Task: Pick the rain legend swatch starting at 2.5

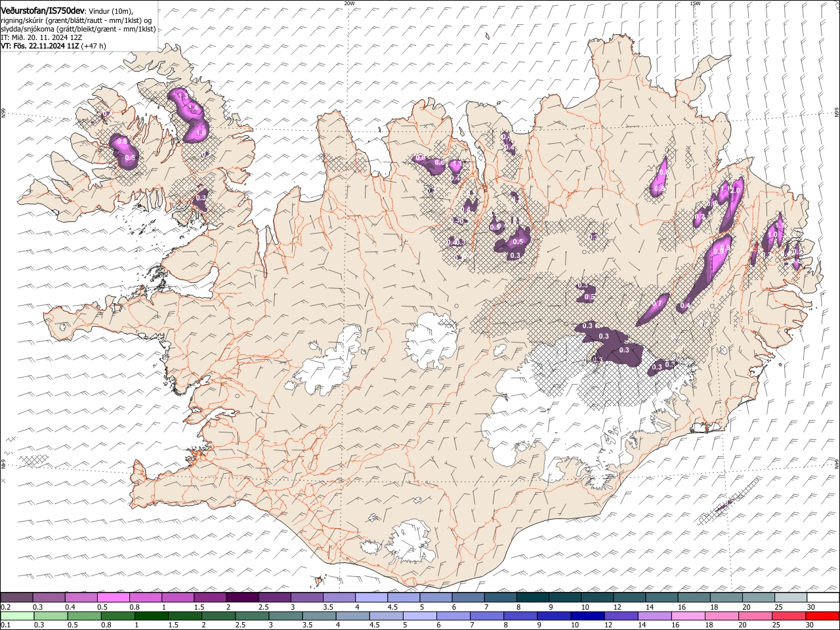Action: [x=251, y=616]
